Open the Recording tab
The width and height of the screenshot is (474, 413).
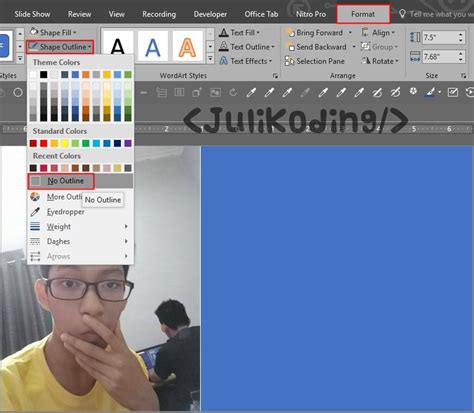(159, 14)
